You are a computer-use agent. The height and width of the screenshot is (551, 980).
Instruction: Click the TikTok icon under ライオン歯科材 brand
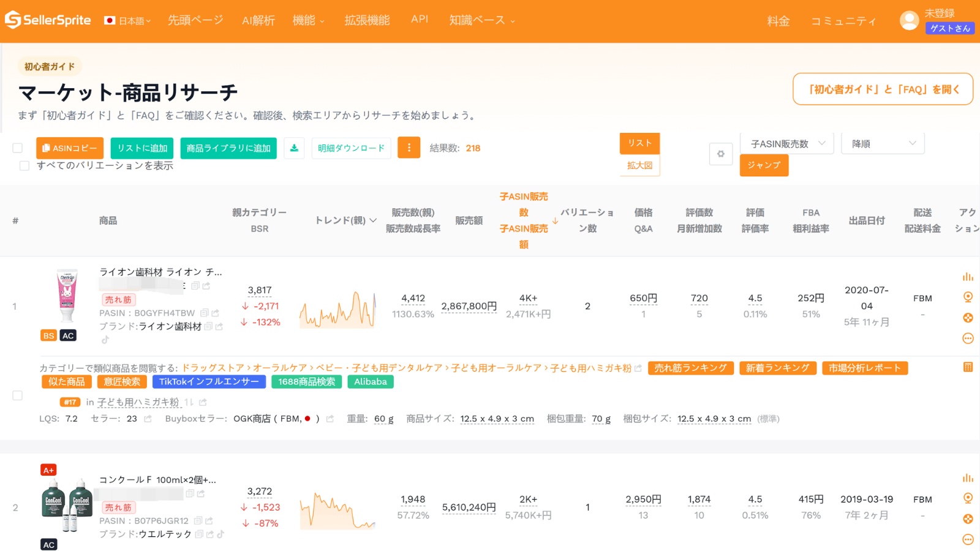pyautogui.click(x=105, y=339)
